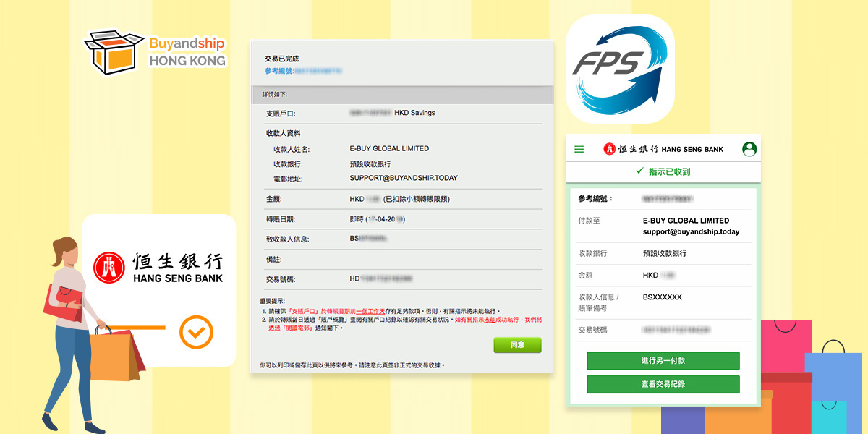Click the red Hang Seng Bank emblem on left card
This screenshot has width=868, height=434.
[109, 267]
